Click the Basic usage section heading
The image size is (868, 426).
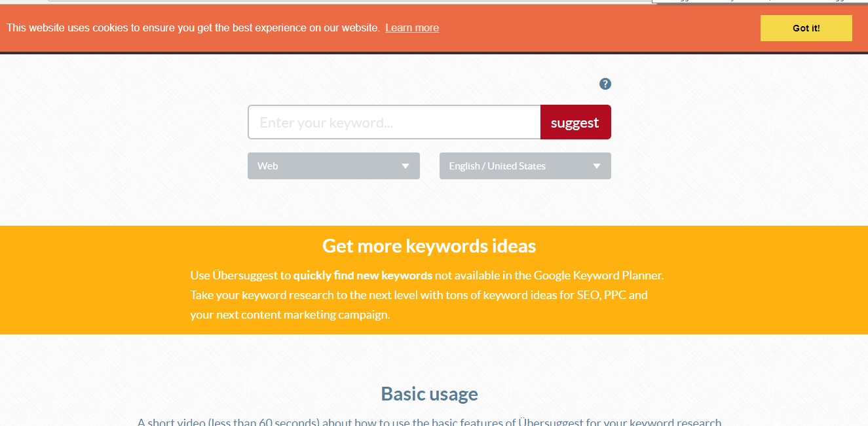click(x=429, y=394)
